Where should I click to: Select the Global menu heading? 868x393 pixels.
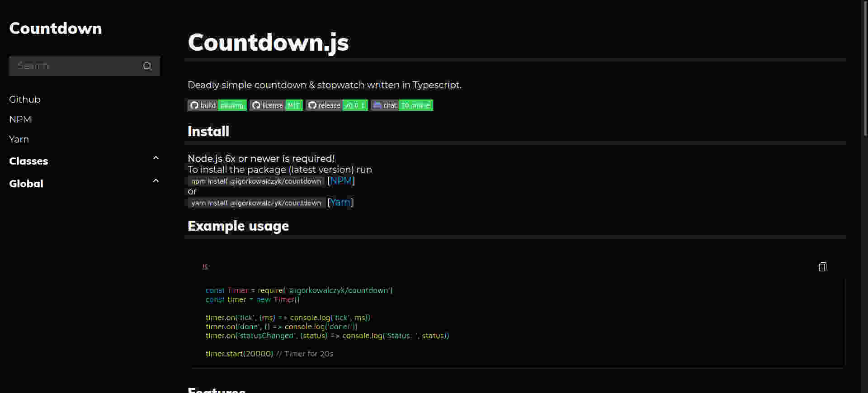click(26, 184)
